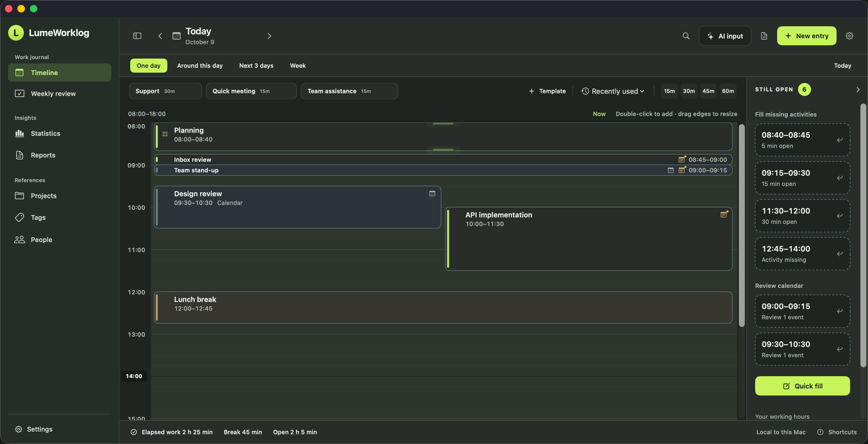Select the 30m duration chip
The width and height of the screenshot is (868, 444).
(689, 91)
